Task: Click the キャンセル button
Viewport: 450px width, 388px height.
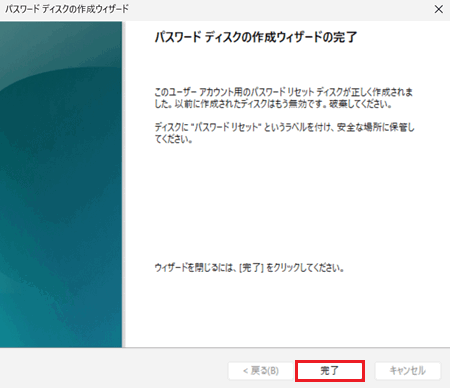Action: [408, 371]
